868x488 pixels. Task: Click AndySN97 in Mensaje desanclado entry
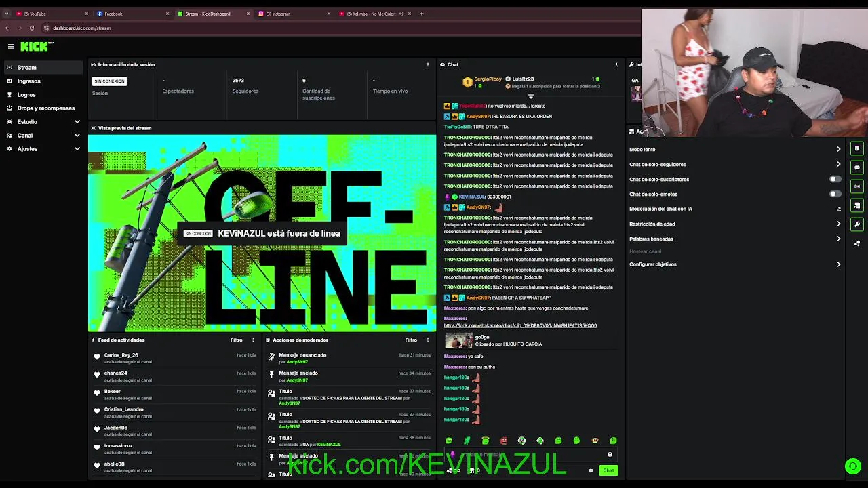pos(297,362)
